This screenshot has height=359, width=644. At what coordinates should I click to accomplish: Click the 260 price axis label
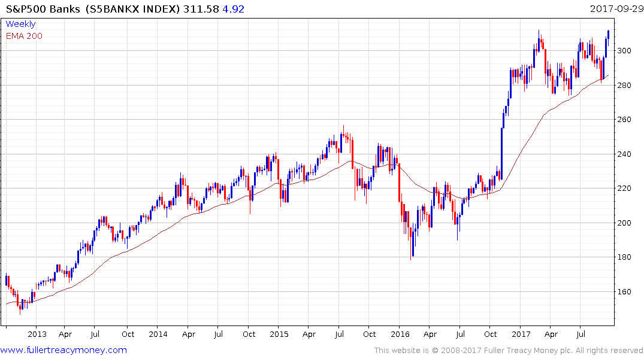(x=624, y=120)
